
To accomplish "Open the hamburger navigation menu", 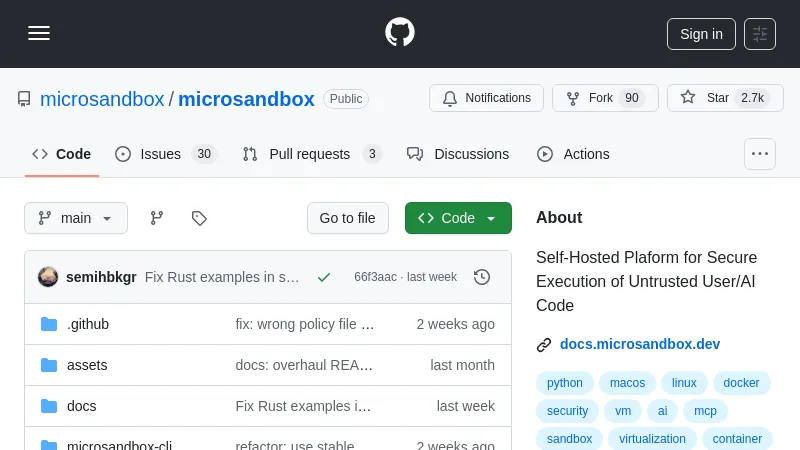I will click(39, 33).
